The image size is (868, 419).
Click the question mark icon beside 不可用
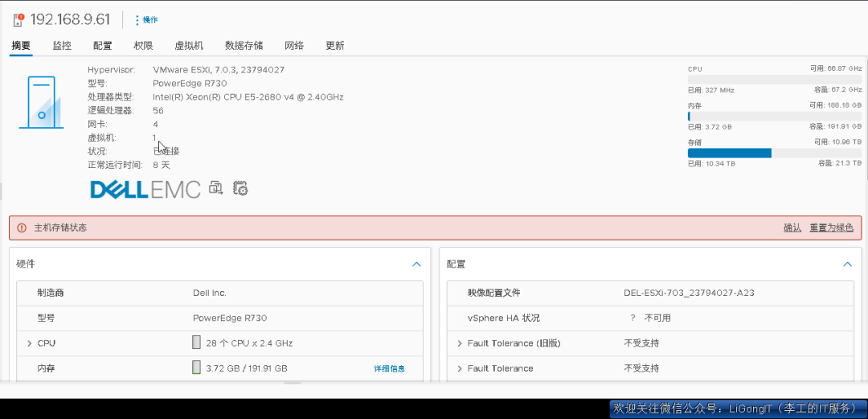pyautogui.click(x=633, y=318)
